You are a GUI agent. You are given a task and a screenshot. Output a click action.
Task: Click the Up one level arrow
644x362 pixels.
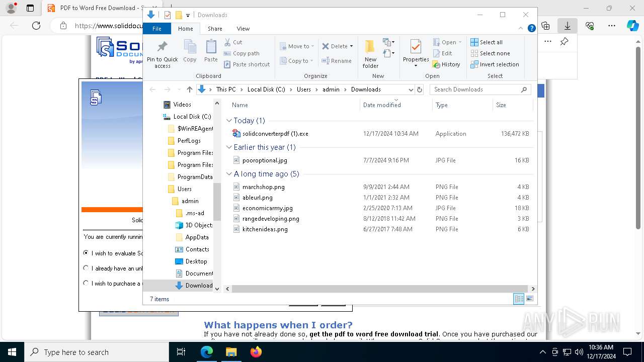click(189, 89)
